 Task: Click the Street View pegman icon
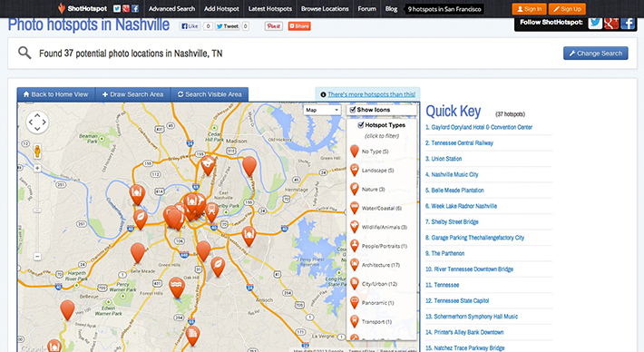pyautogui.click(x=37, y=152)
